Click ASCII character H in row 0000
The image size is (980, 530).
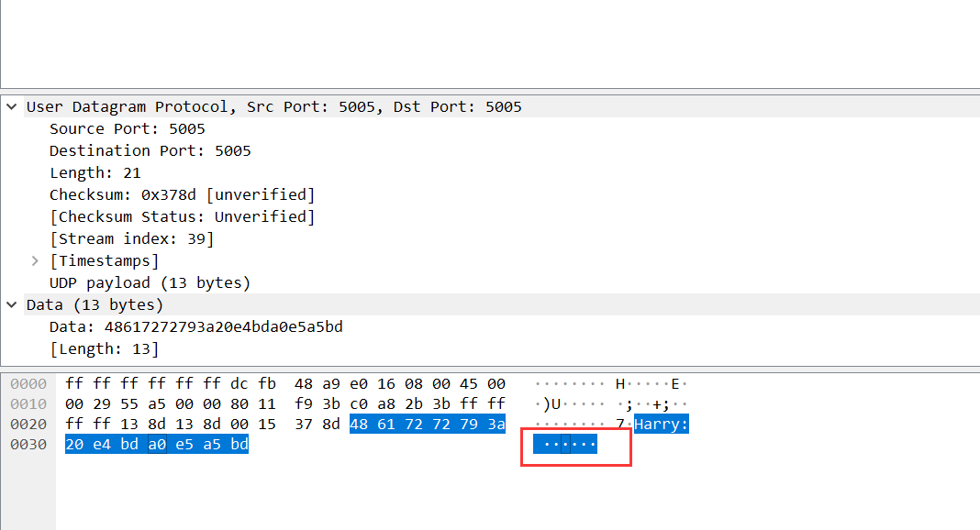[x=620, y=384]
